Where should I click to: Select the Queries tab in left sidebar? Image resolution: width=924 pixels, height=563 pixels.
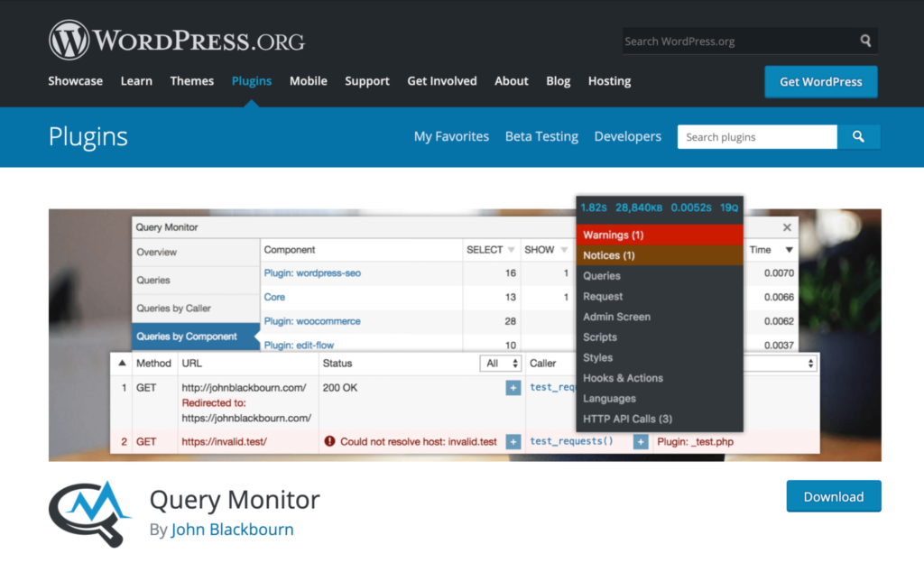click(x=196, y=281)
